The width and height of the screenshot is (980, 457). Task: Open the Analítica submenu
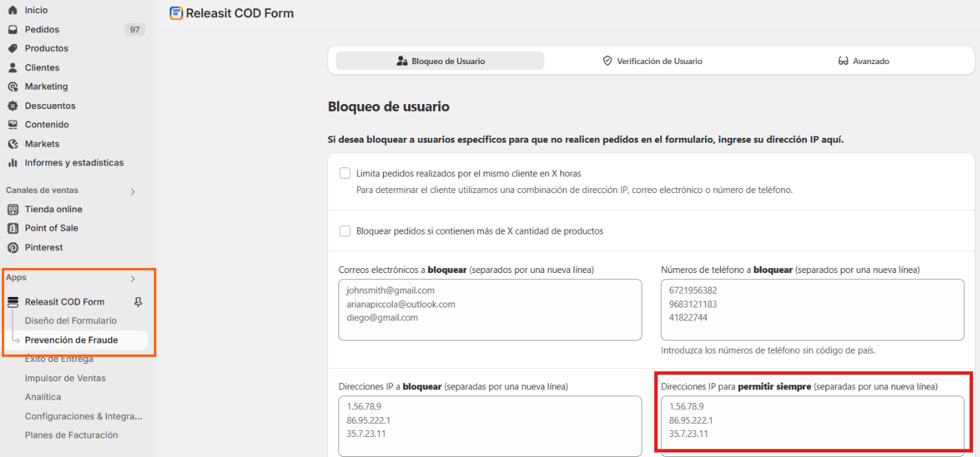pos(43,397)
